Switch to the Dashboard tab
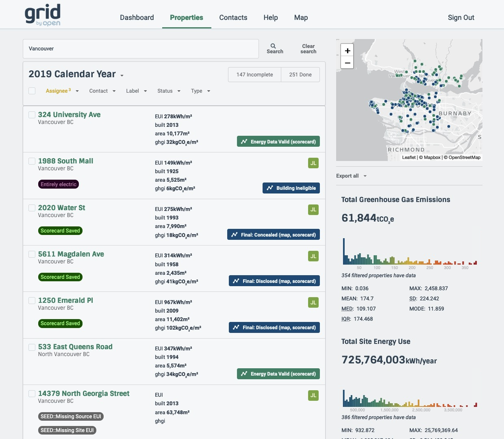The width and height of the screenshot is (504, 439). 137,17
